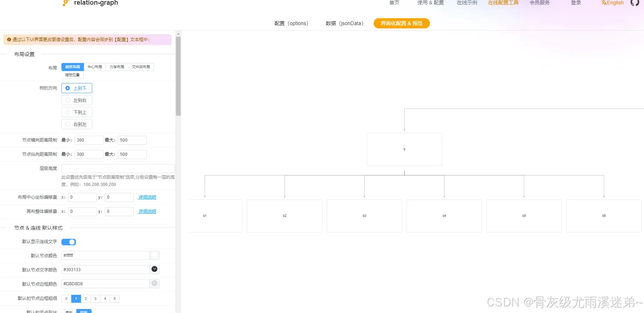Open node text color #303133 picker dropdown
Viewport: 644px width, 313px height.
tap(154, 269)
